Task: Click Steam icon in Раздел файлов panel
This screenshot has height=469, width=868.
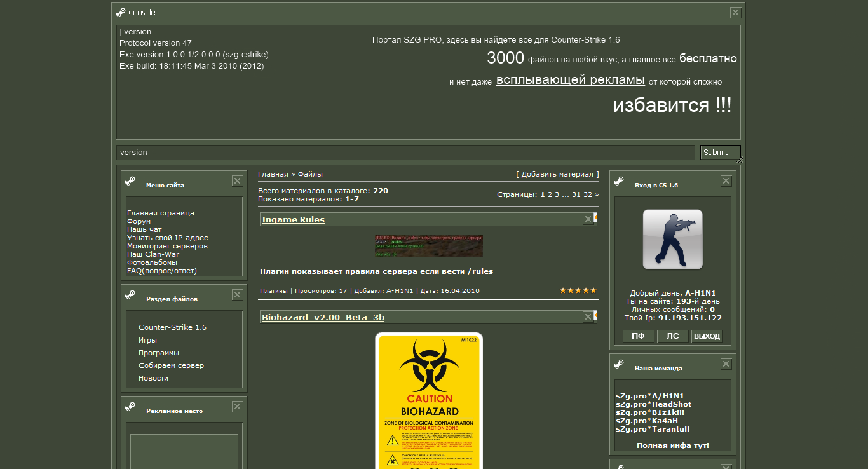Action: [130, 295]
